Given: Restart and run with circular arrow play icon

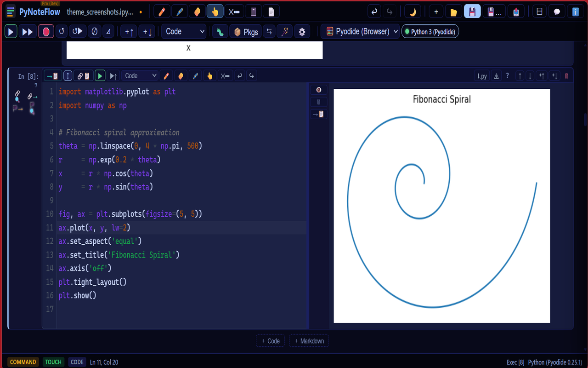Looking at the screenshot, I should click(78, 32).
